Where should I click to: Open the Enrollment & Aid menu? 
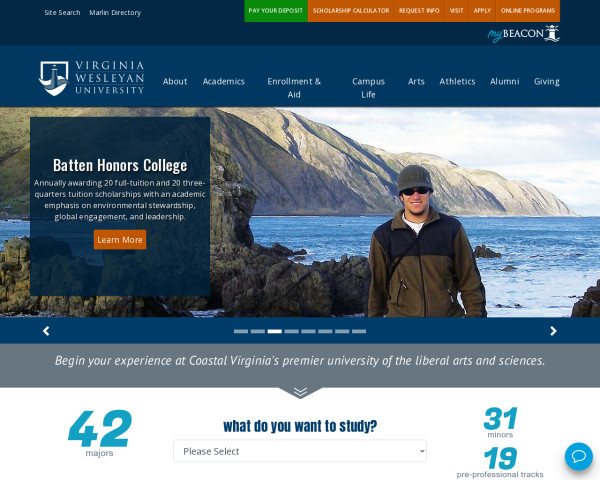click(294, 88)
